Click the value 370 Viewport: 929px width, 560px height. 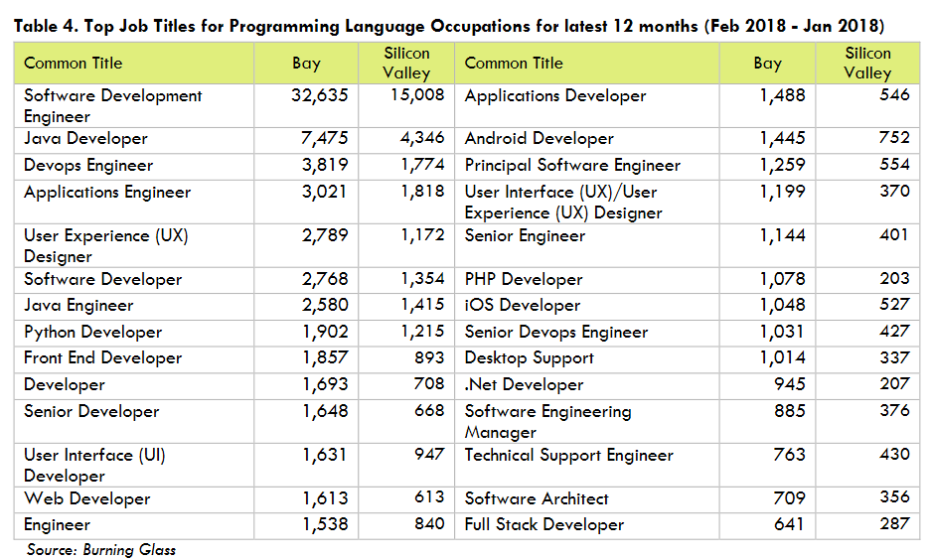click(x=894, y=192)
